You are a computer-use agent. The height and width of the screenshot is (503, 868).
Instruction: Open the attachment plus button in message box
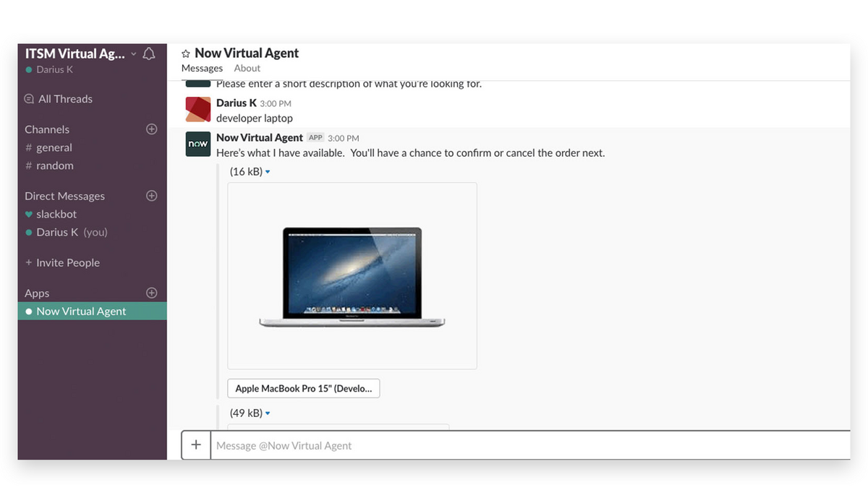[196, 445]
